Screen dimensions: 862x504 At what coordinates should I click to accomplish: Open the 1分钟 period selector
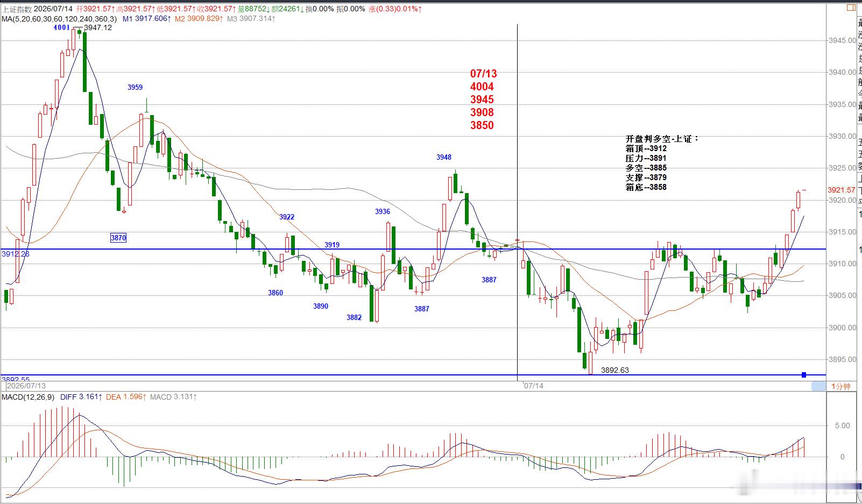(840, 386)
